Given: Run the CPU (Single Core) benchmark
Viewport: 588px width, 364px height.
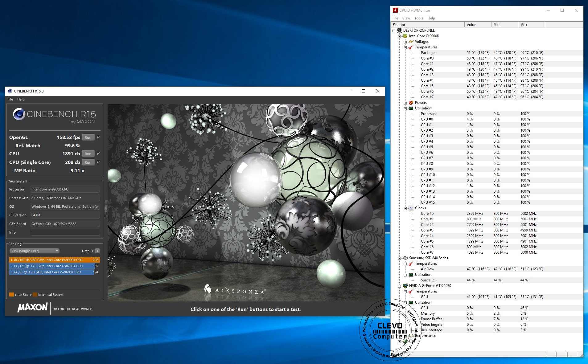Looking at the screenshot, I should 88,162.
